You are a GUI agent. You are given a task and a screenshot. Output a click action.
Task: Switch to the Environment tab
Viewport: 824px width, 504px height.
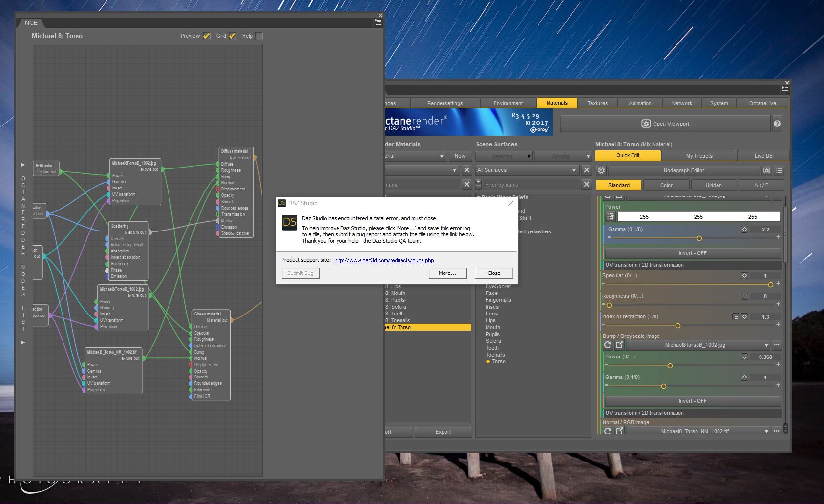coord(508,103)
